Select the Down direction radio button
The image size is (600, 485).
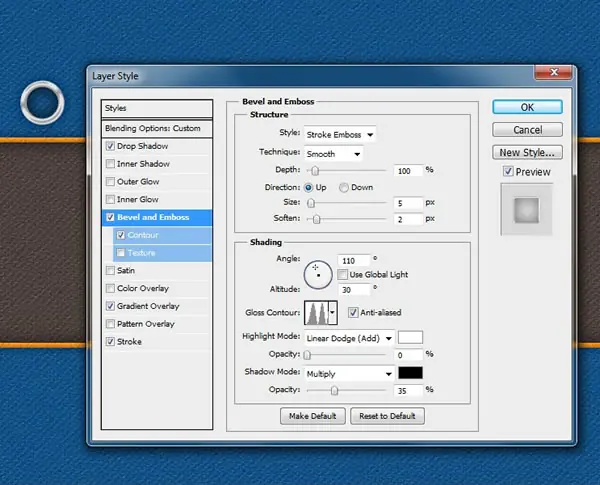(x=344, y=188)
